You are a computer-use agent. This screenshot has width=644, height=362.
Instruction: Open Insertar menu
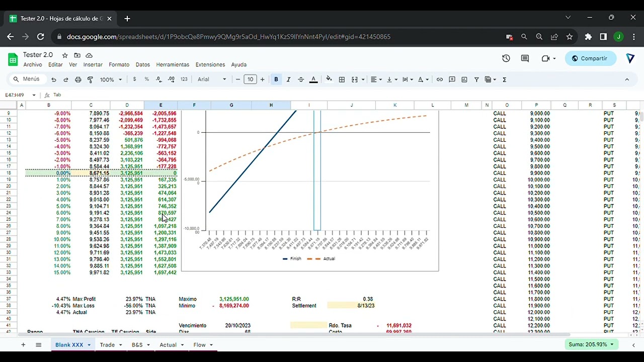point(93,65)
